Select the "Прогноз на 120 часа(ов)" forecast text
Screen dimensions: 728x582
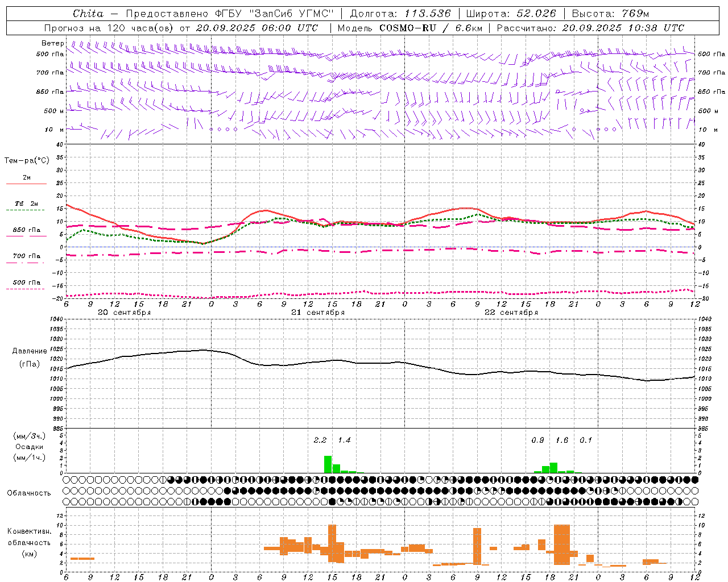coord(109,28)
